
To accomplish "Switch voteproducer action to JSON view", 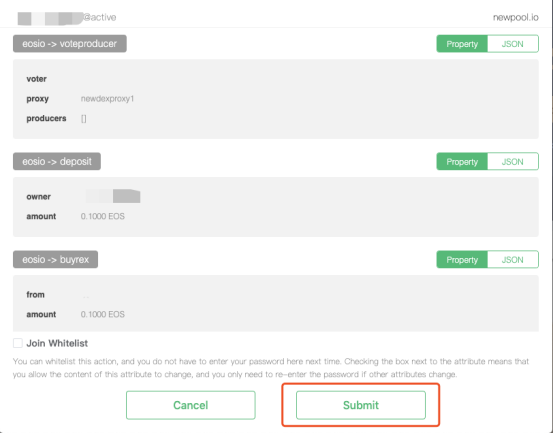I will 513,44.
